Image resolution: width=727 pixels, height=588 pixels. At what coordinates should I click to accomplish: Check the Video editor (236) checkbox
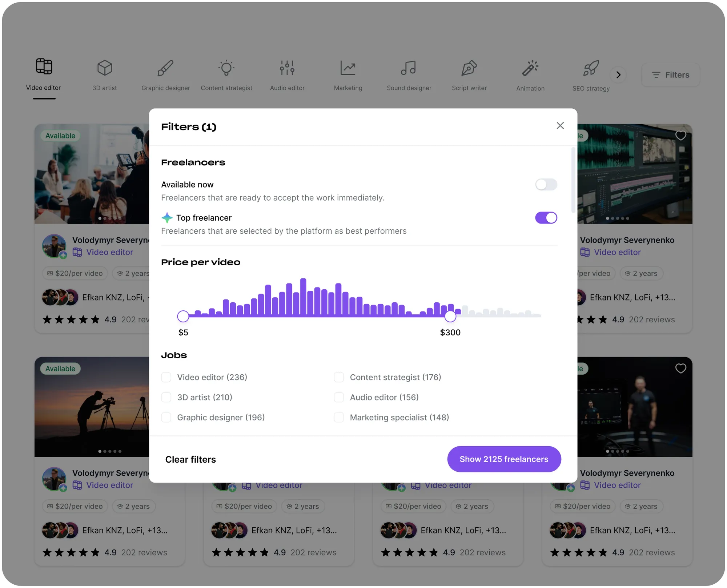[x=166, y=377]
